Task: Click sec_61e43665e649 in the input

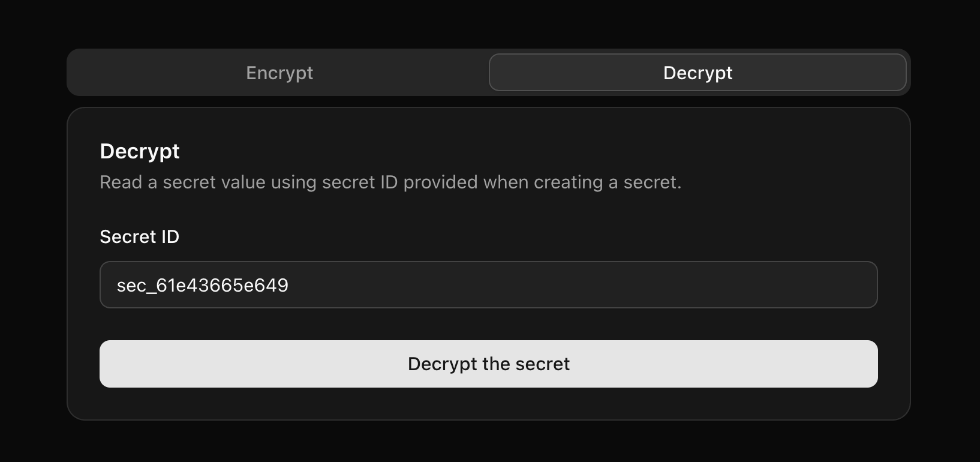Action: (203, 285)
